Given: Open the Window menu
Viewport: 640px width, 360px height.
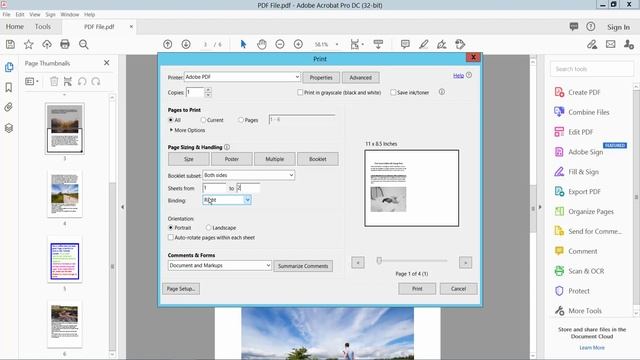Looking at the screenshot, I should click(70, 14).
